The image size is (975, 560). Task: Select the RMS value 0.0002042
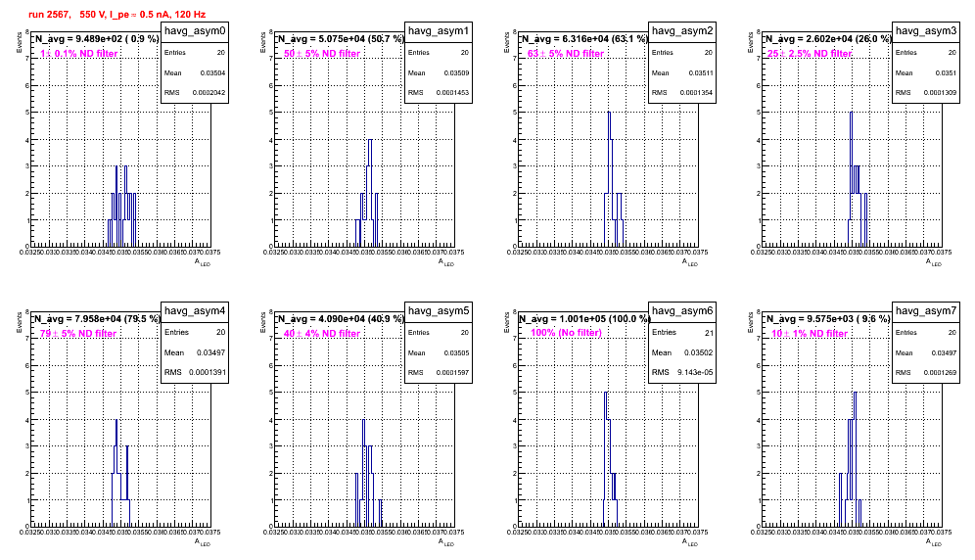209,92
